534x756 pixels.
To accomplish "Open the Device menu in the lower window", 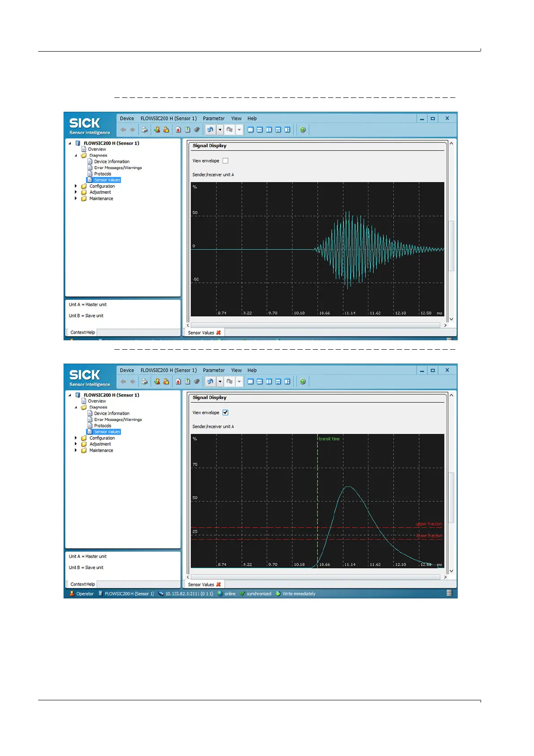I will (127, 370).
